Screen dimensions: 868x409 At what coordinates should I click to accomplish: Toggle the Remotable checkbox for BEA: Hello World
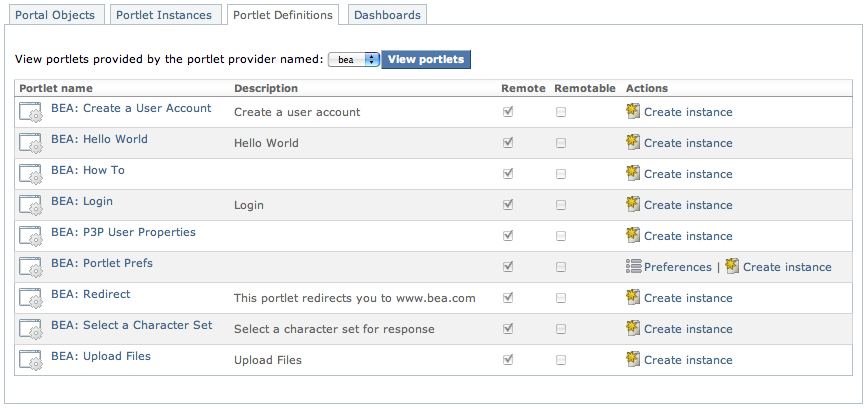pos(561,143)
